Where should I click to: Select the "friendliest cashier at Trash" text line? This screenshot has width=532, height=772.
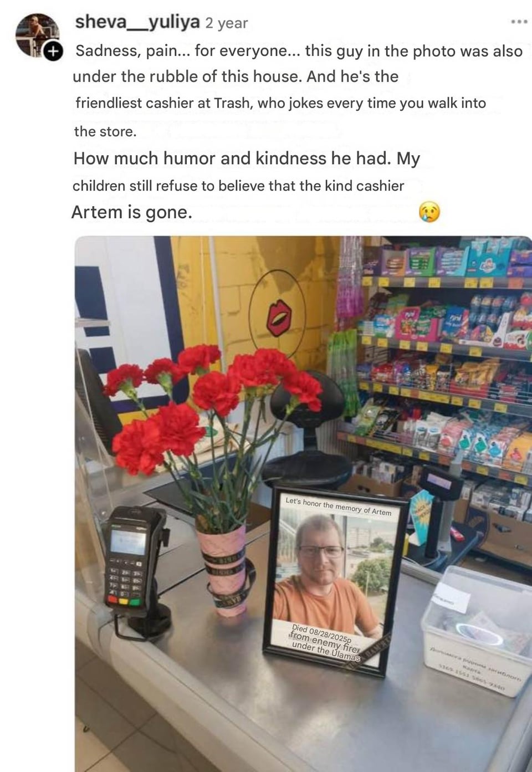(280, 103)
